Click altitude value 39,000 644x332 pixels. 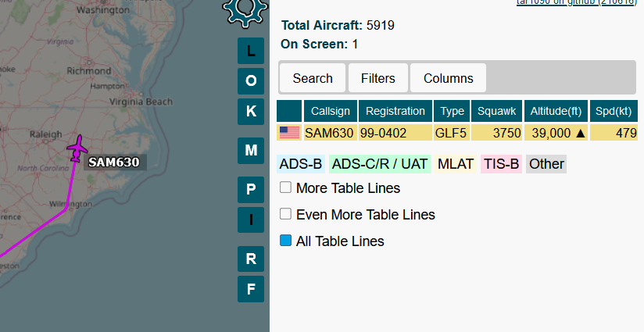(x=556, y=133)
